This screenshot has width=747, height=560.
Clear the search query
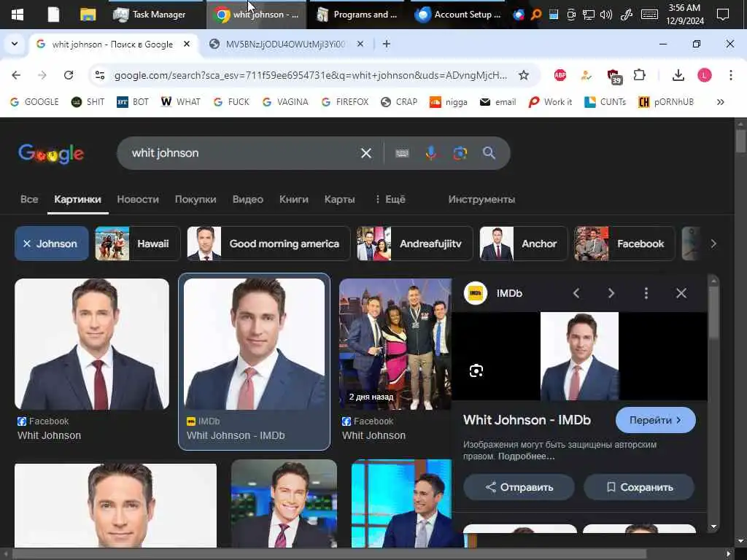pos(366,153)
